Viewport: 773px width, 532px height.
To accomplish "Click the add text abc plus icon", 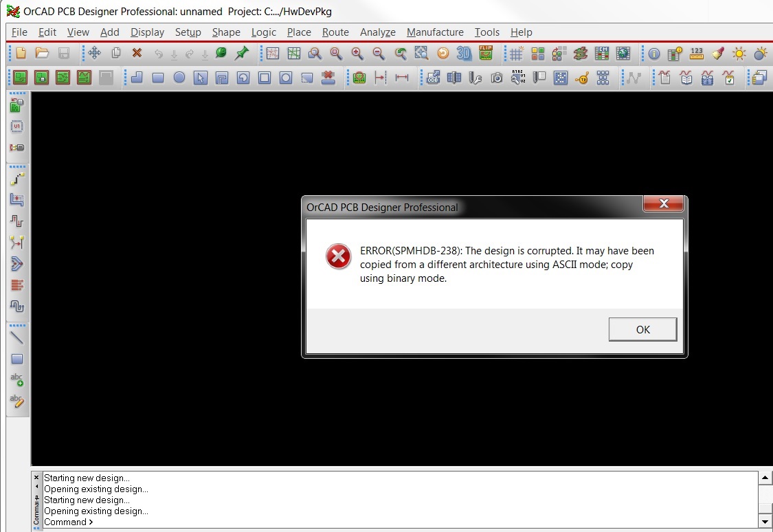I will pyautogui.click(x=16, y=379).
